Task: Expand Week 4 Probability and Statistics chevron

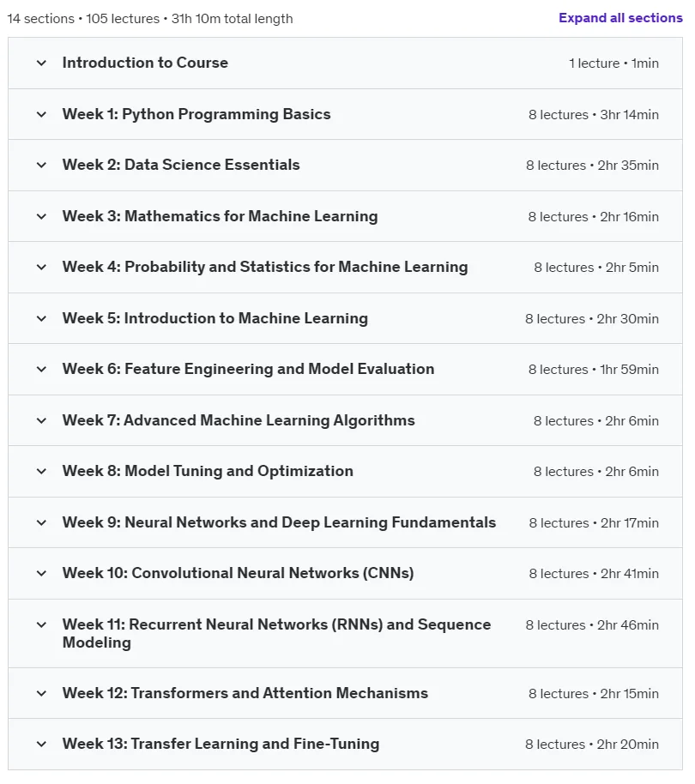Action: pyautogui.click(x=41, y=267)
